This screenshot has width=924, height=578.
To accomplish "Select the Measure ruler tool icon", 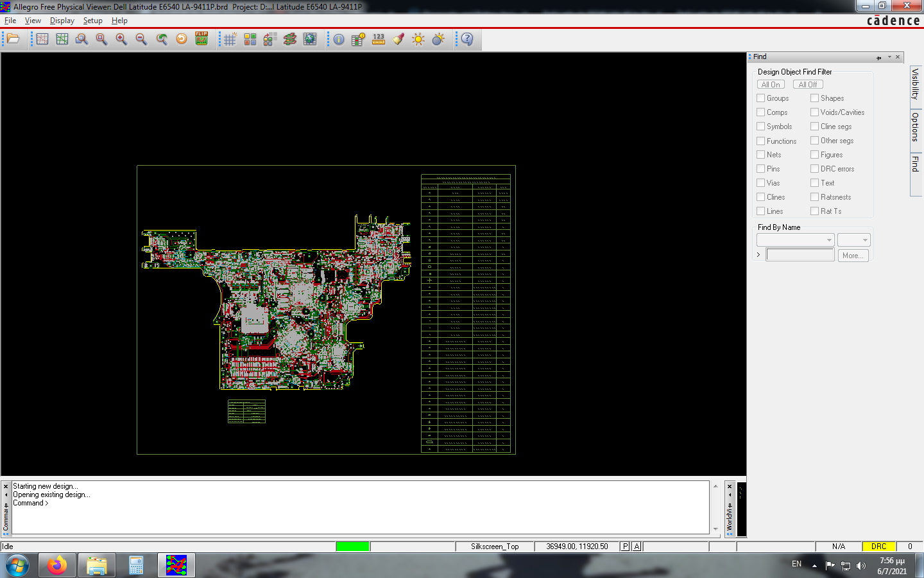I will (x=379, y=39).
